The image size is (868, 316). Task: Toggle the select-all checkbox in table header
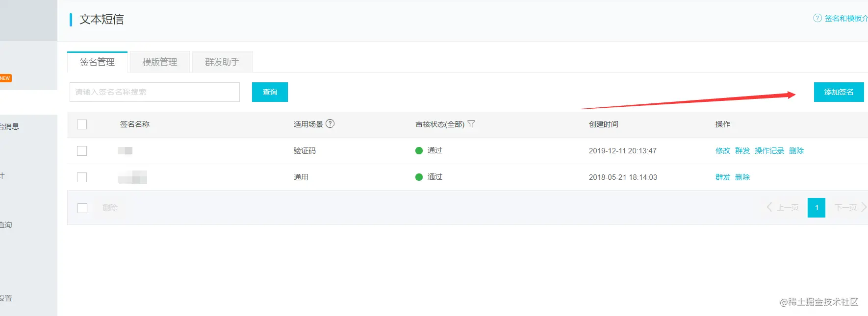[x=82, y=124]
